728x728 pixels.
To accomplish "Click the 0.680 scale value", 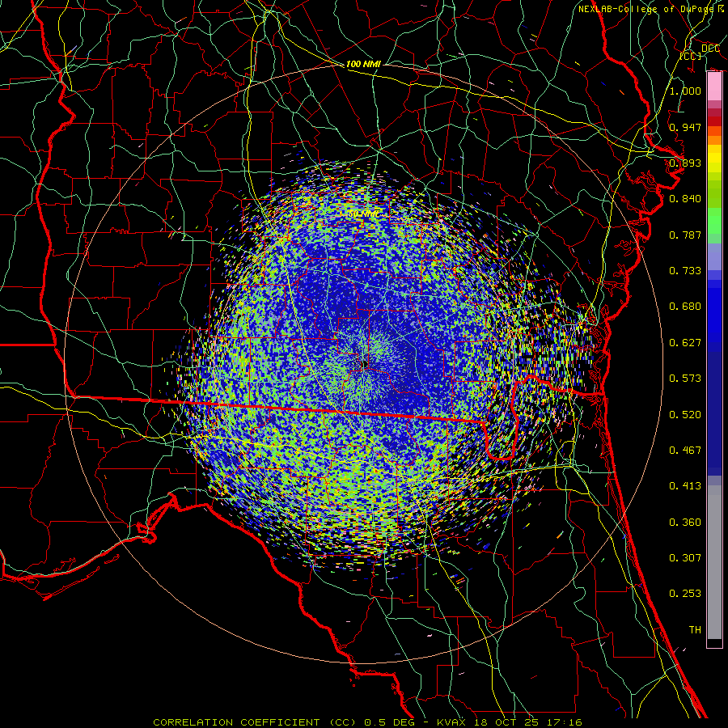I will pyautogui.click(x=685, y=307).
